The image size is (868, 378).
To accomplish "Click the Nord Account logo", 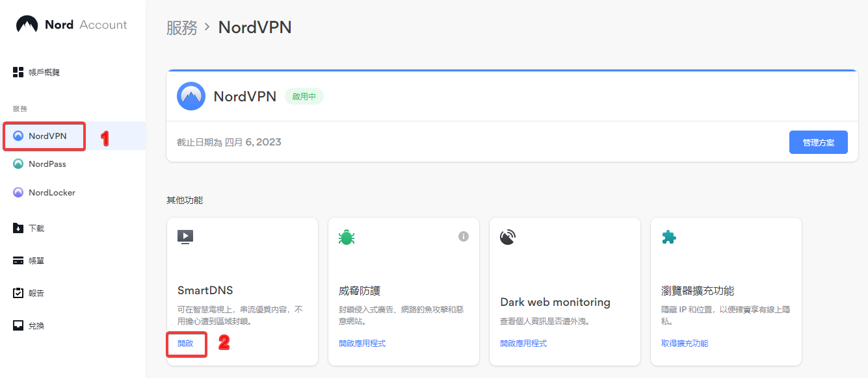I will (x=72, y=25).
